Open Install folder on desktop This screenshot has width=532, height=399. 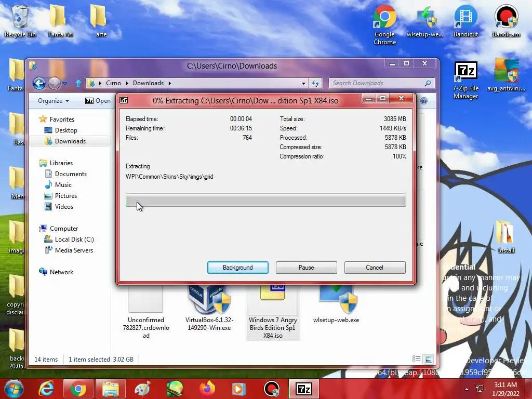[x=506, y=237]
